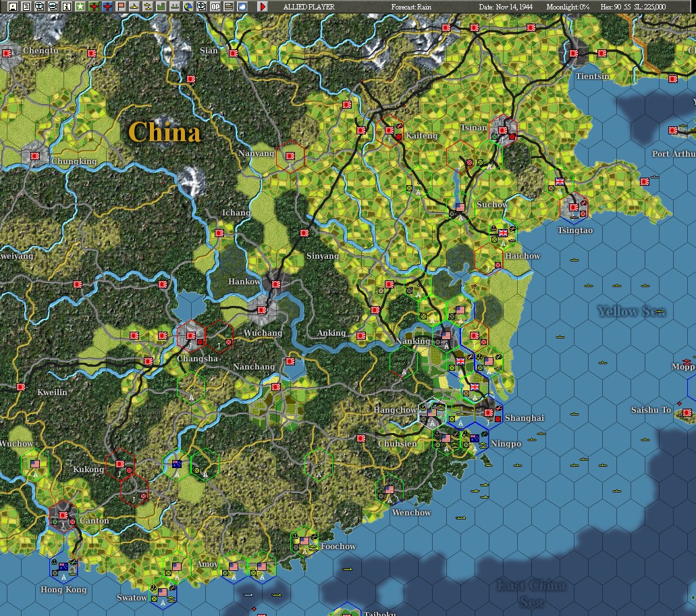This screenshot has height=616, width=696.
Task: Open the globe map icon
Action: pos(188,6)
